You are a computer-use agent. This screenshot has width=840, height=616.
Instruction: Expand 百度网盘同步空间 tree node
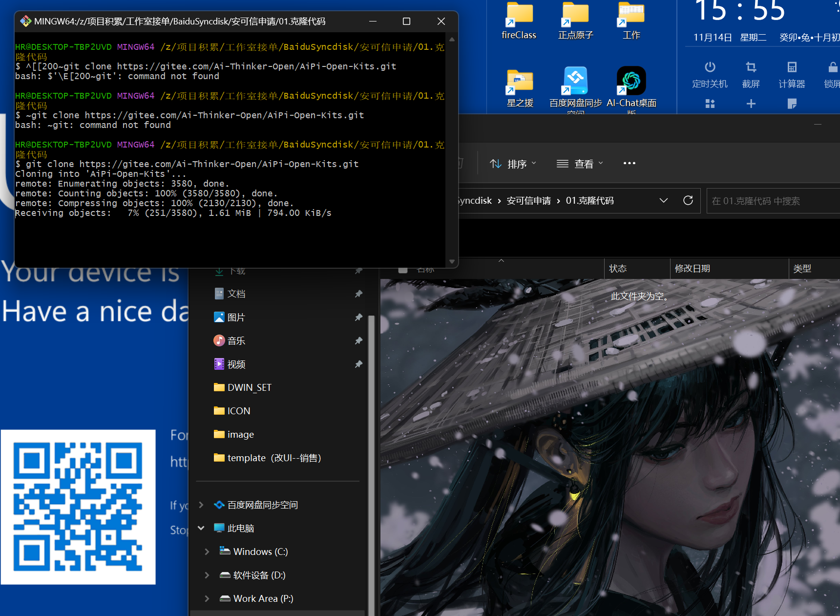point(201,505)
